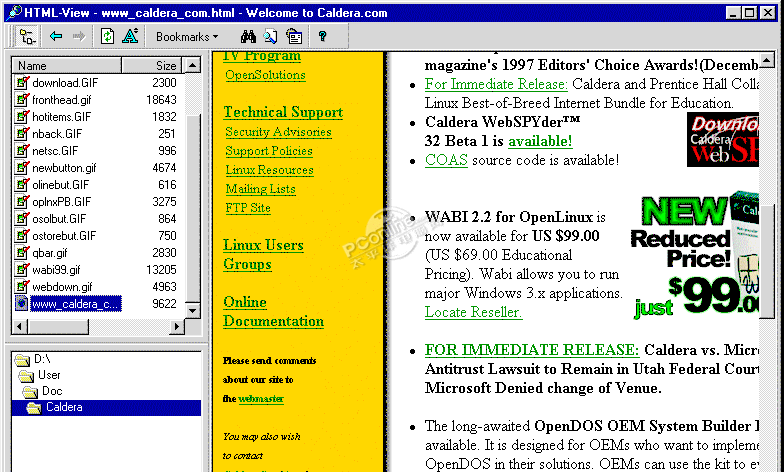Sort file list by Size column
This screenshot has height=472, width=784.
pos(153,66)
